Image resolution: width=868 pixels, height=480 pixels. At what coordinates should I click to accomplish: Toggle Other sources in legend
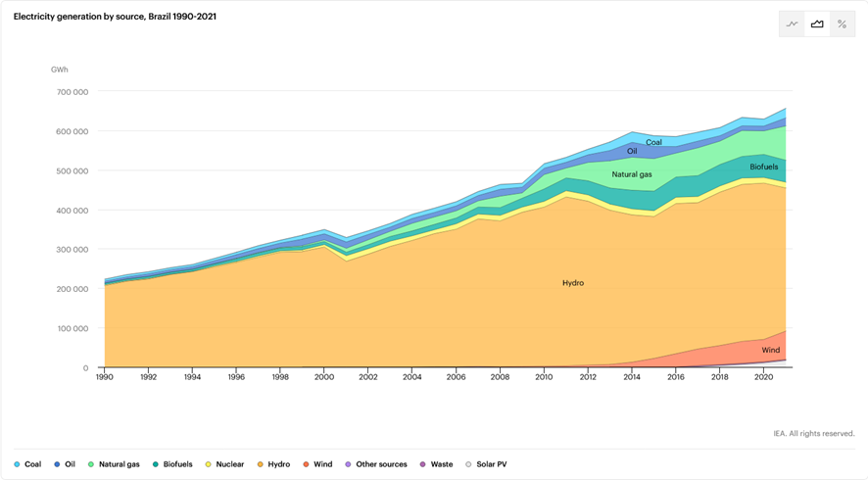(375, 464)
